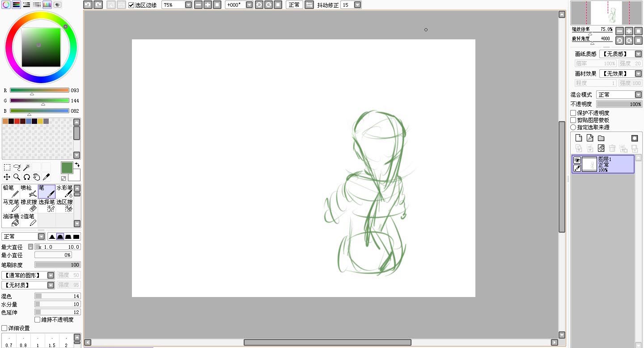
Task: Select the 橡皮擦 eraser tool
Action: pyautogui.click(x=29, y=206)
